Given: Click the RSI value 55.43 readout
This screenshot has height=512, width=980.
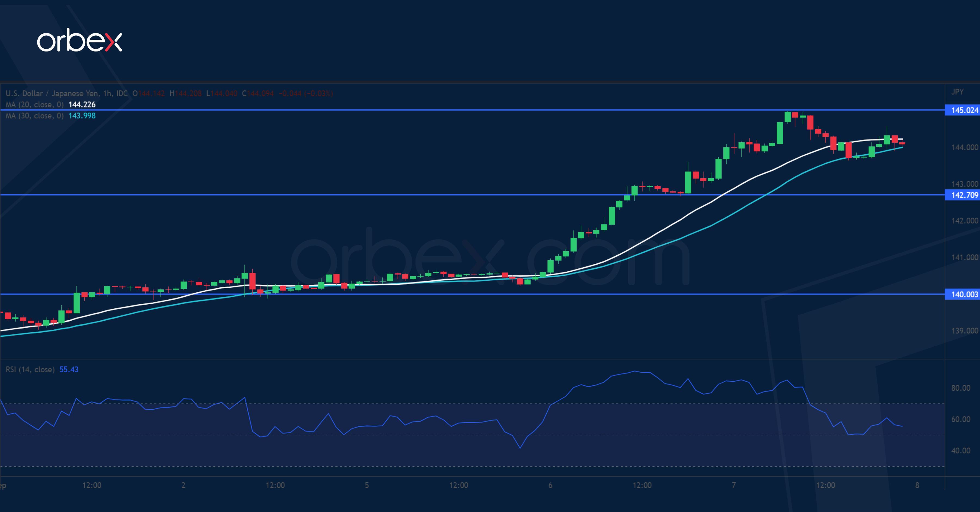Looking at the screenshot, I should pyautogui.click(x=69, y=369).
